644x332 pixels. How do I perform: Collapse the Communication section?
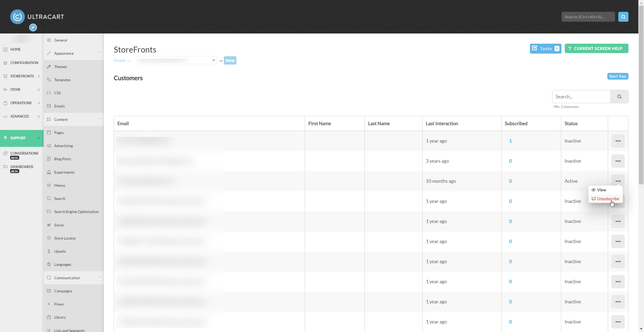[x=100, y=277]
